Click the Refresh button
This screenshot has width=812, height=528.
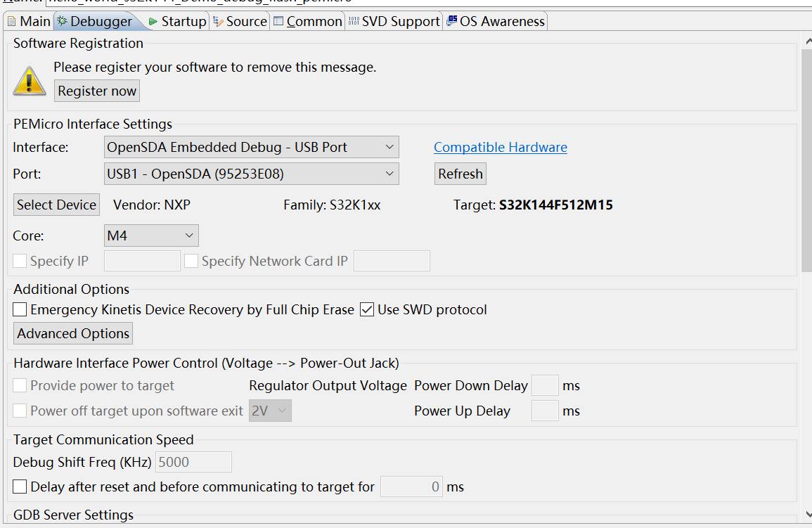point(460,174)
